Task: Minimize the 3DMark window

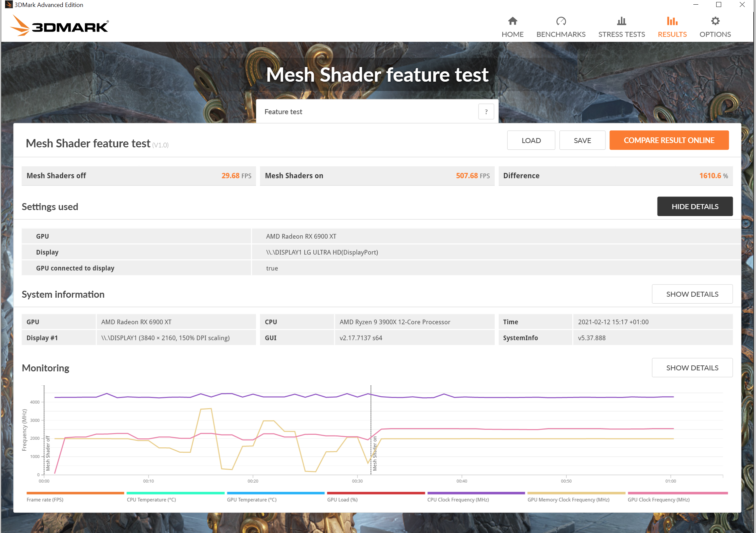Action: click(x=696, y=5)
